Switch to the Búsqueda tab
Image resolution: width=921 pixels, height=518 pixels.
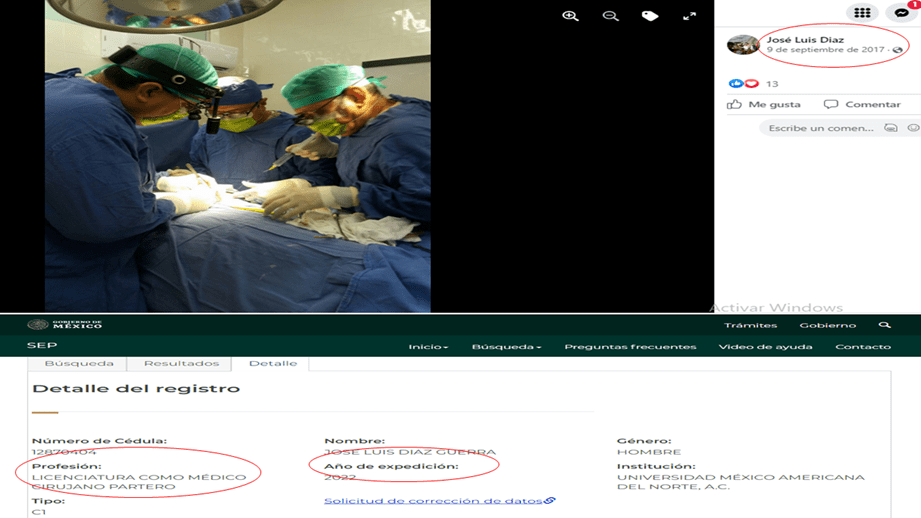(x=79, y=364)
